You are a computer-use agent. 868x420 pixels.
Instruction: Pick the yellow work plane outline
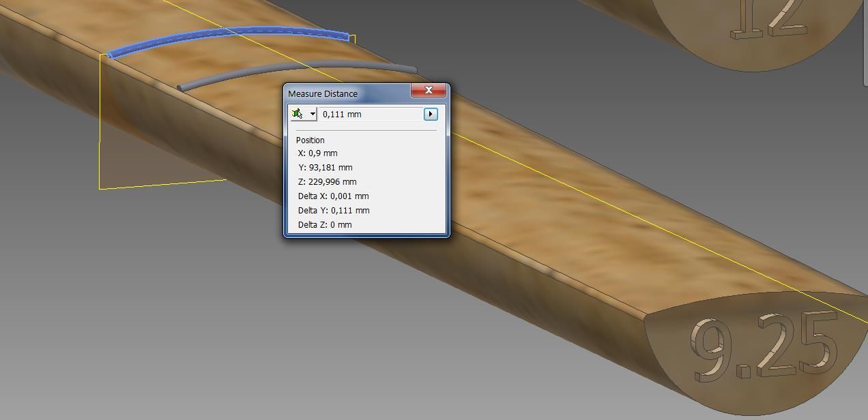(100, 123)
